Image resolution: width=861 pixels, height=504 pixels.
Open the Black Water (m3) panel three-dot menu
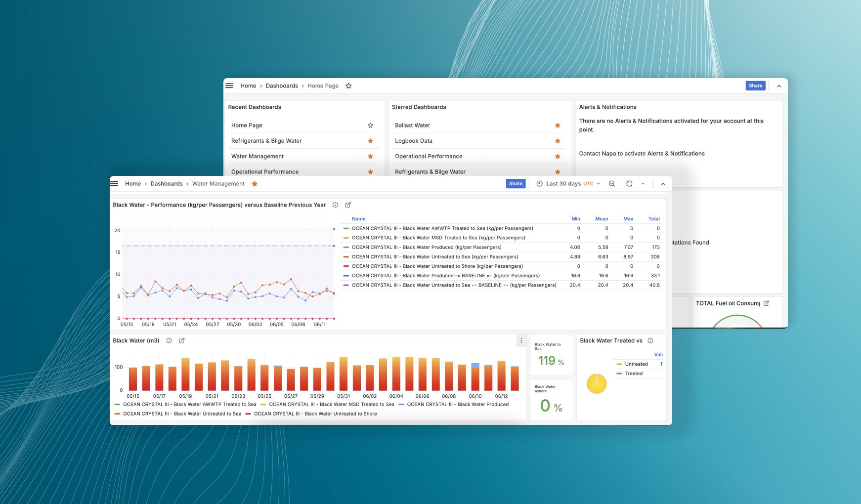(x=521, y=340)
